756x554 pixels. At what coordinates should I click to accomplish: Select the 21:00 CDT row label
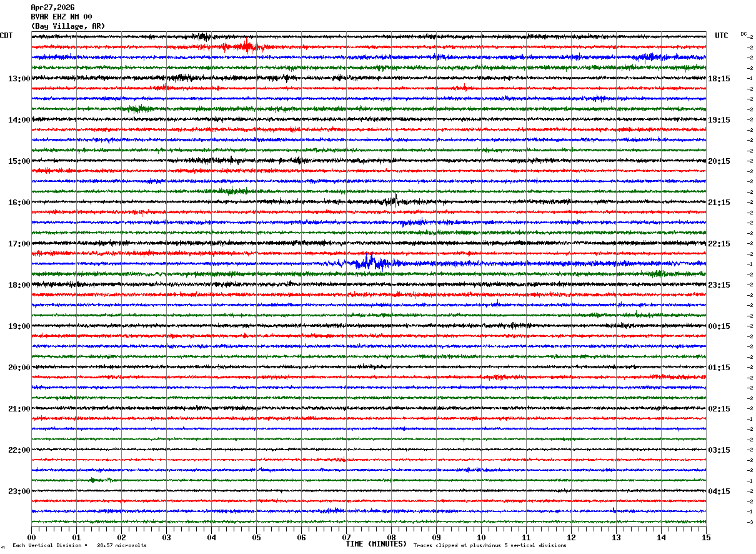point(19,408)
